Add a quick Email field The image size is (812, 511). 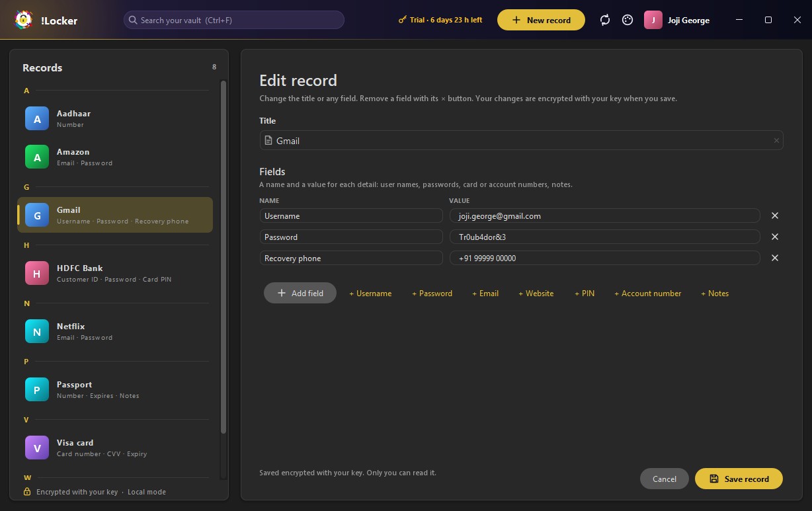point(485,293)
